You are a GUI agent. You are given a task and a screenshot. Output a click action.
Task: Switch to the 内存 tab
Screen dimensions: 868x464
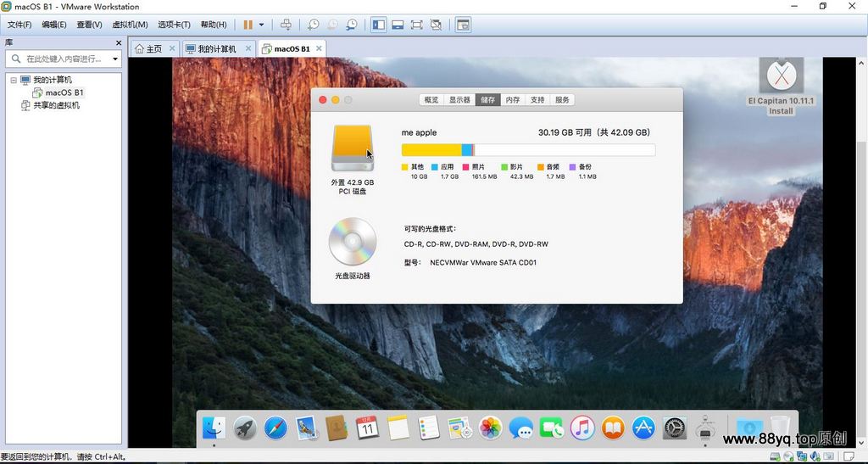click(x=513, y=99)
